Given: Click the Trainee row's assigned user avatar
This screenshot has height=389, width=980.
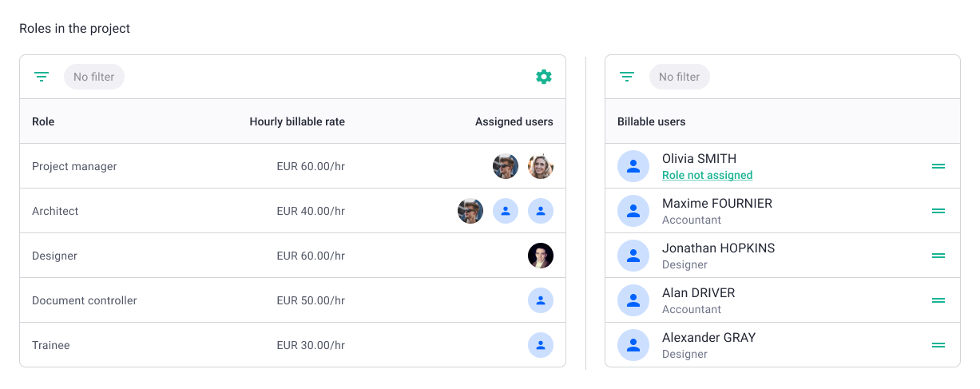Looking at the screenshot, I should coord(541,345).
